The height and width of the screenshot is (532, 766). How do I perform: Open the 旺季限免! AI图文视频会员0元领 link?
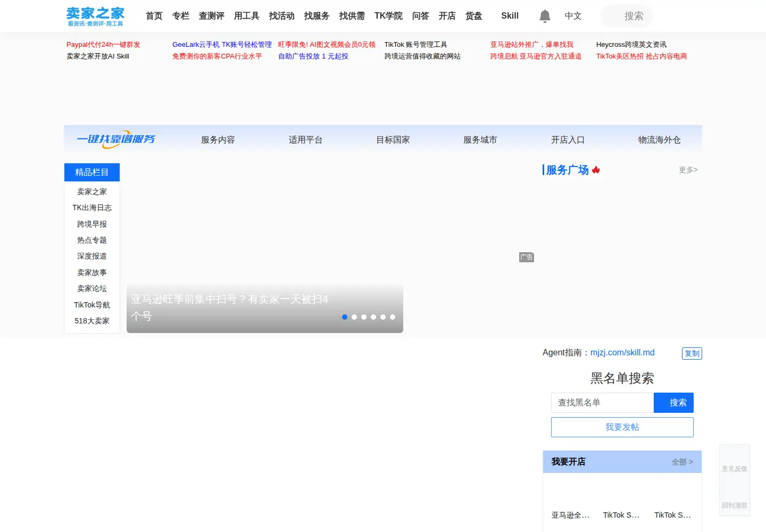coord(327,45)
